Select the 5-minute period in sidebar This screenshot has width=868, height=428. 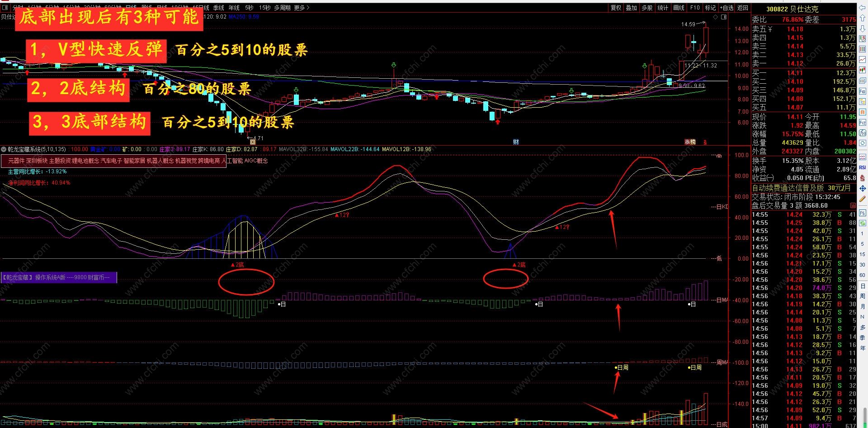[x=863, y=244]
